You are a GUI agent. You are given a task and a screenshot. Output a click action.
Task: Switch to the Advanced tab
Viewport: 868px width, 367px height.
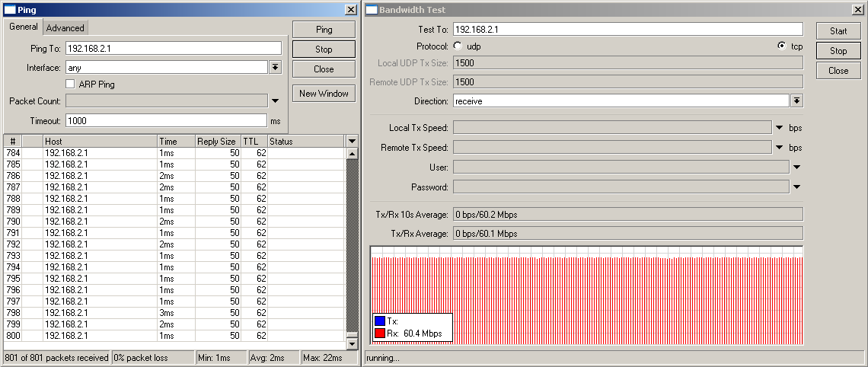[65, 27]
